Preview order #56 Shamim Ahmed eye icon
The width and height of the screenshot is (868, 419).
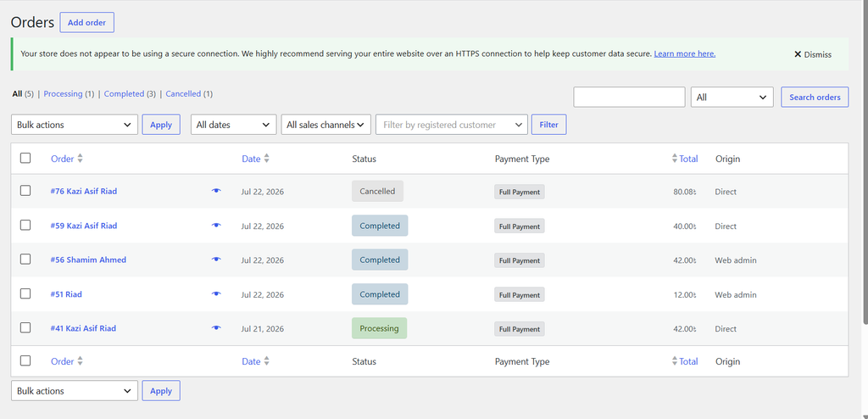coord(216,260)
